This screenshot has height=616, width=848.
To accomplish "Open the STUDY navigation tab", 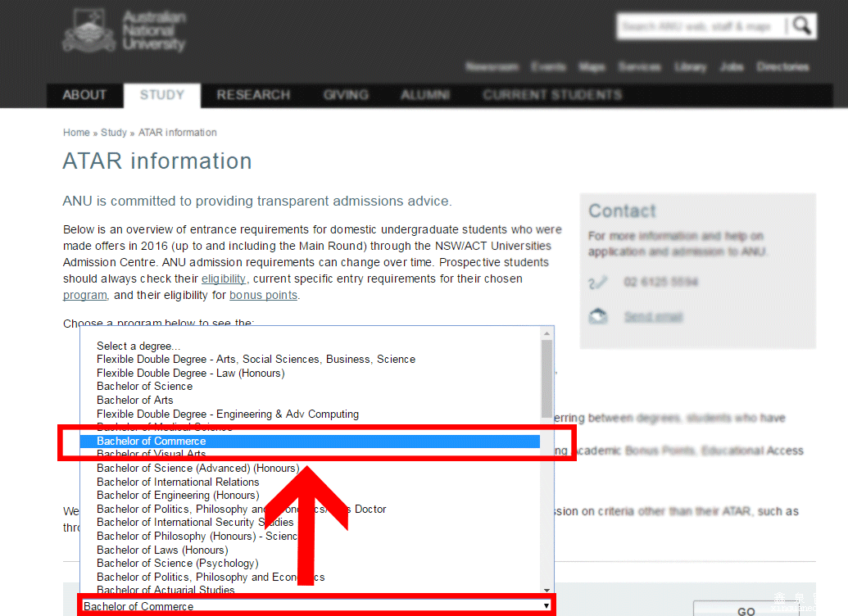I will click(161, 95).
